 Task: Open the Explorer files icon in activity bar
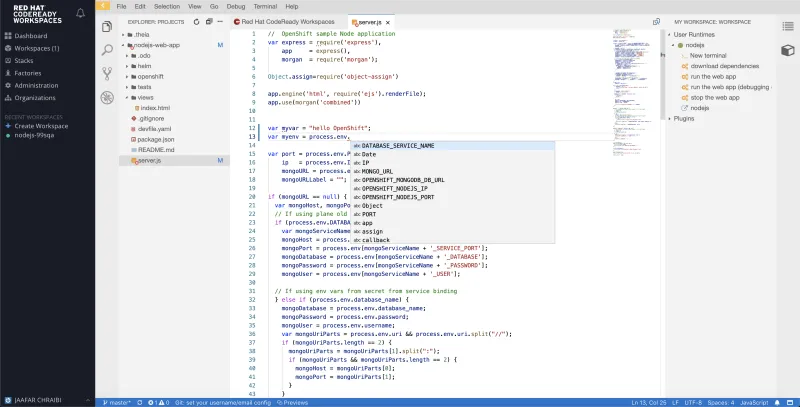tap(107, 26)
